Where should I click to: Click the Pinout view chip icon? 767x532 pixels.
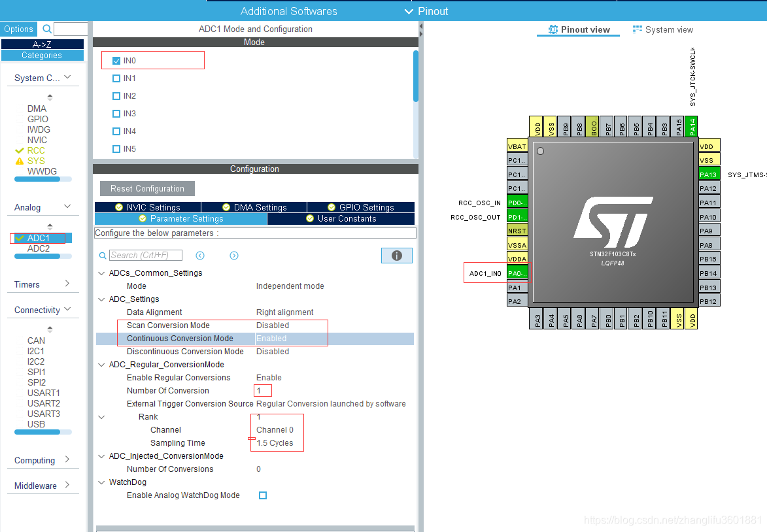point(553,29)
